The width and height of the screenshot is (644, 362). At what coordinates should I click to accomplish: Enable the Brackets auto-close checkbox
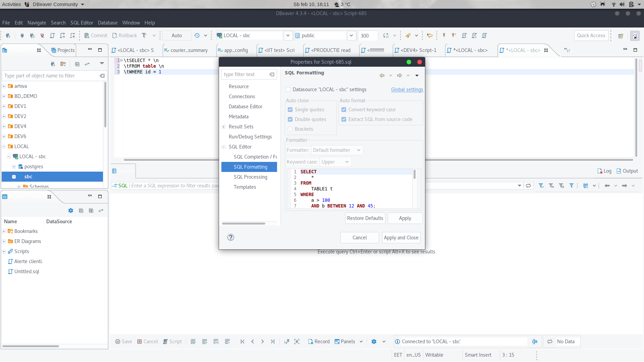pyautogui.click(x=290, y=129)
